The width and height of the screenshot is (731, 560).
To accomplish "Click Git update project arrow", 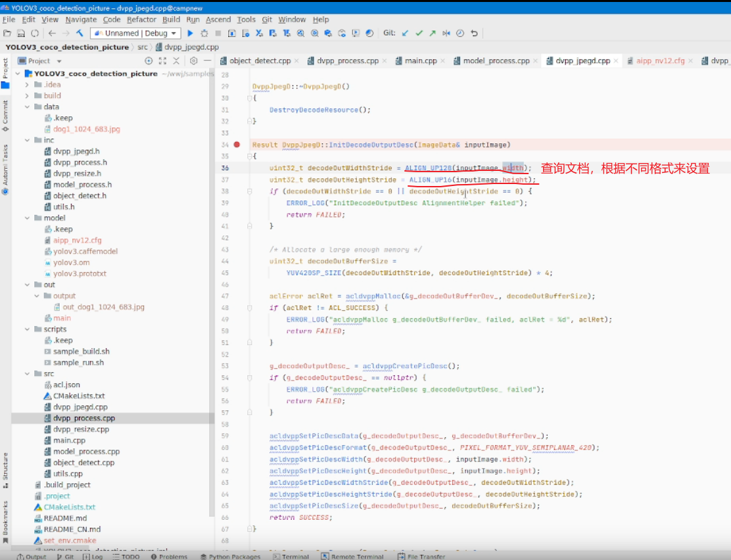I will click(405, 33).
